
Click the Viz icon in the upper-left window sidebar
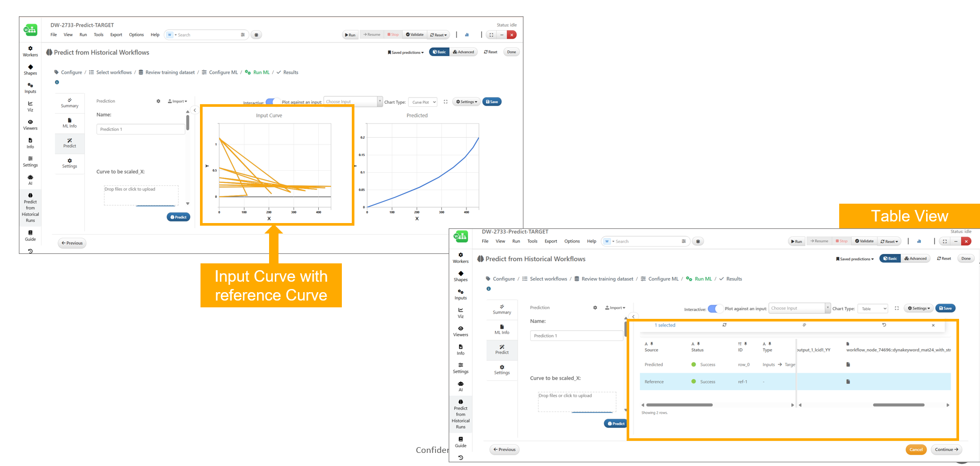[30, 106]
